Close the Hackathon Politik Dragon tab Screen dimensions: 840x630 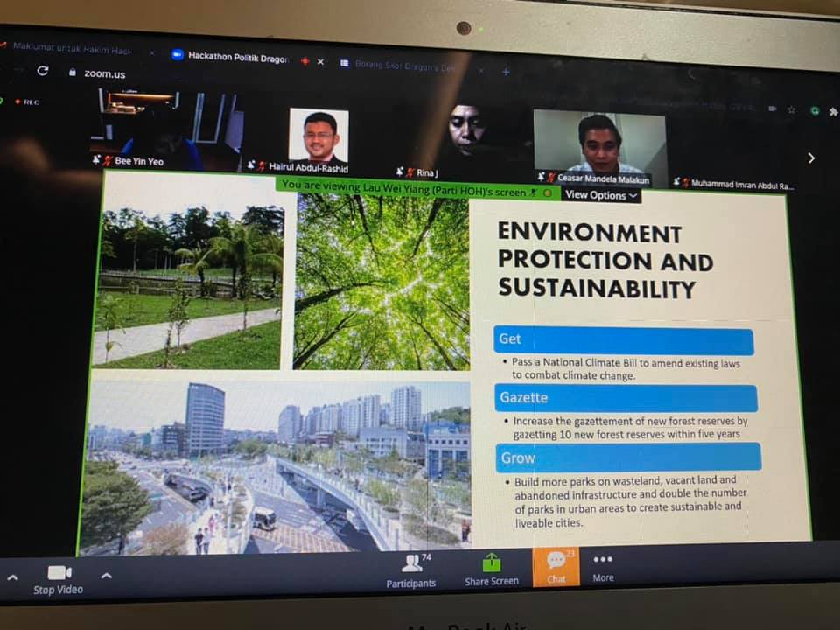[x=320, y=62]
